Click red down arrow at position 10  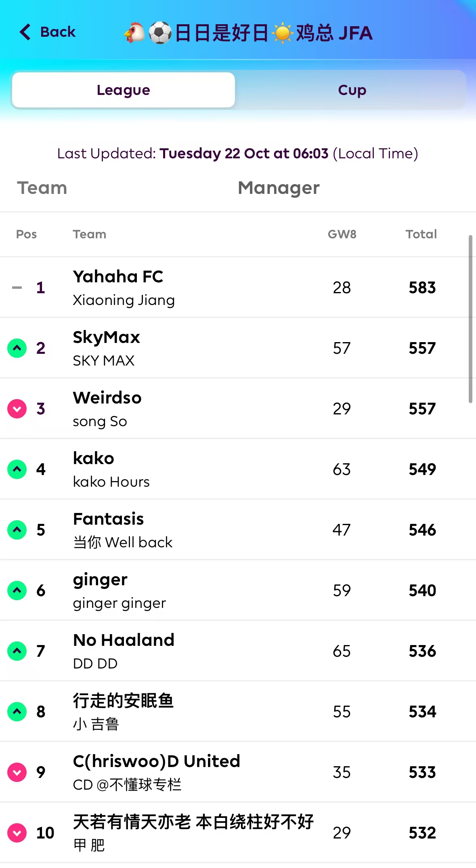pyautogui.click(x=17, y=833)
